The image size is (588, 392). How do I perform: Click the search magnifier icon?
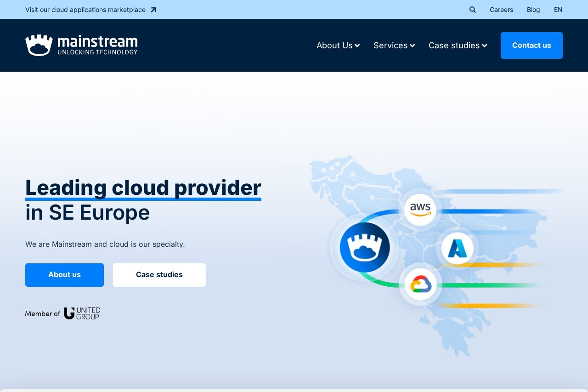[473, 10]
